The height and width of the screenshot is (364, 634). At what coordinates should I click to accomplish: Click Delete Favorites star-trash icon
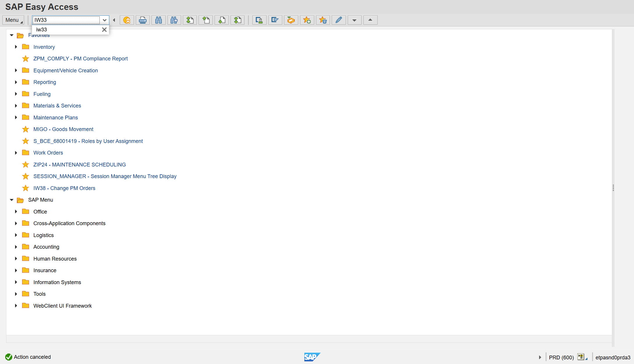click(x=323, y=20)
